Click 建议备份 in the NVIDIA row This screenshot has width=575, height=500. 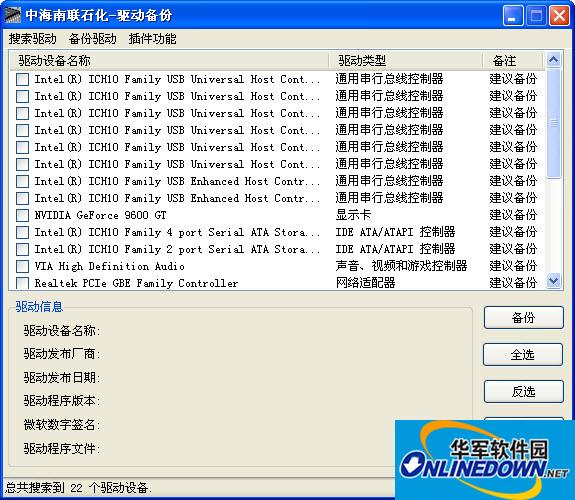click(x=513, y=215)
